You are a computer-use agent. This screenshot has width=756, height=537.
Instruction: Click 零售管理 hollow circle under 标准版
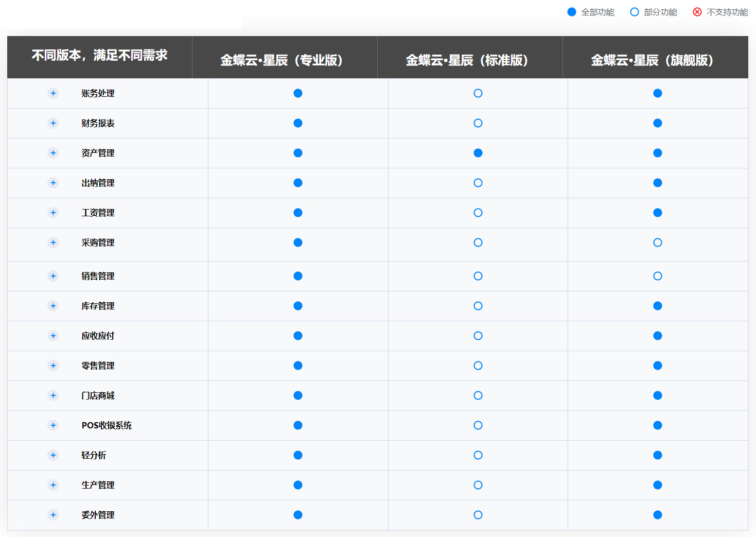click(478, 366)
